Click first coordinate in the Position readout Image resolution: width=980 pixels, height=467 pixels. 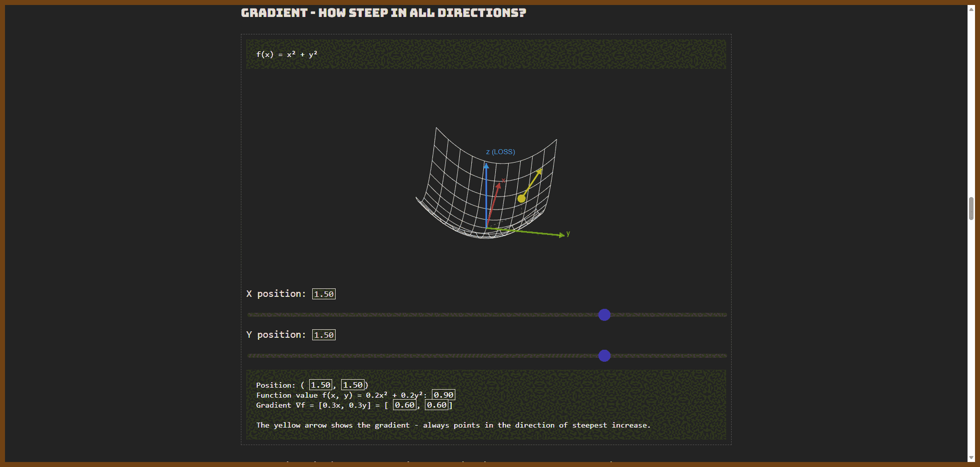click(321, 385)
